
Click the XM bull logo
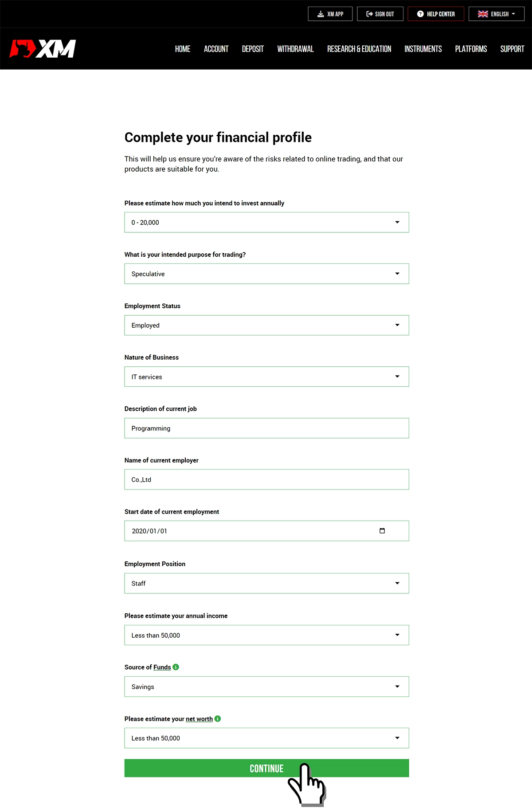click(43, 49)
